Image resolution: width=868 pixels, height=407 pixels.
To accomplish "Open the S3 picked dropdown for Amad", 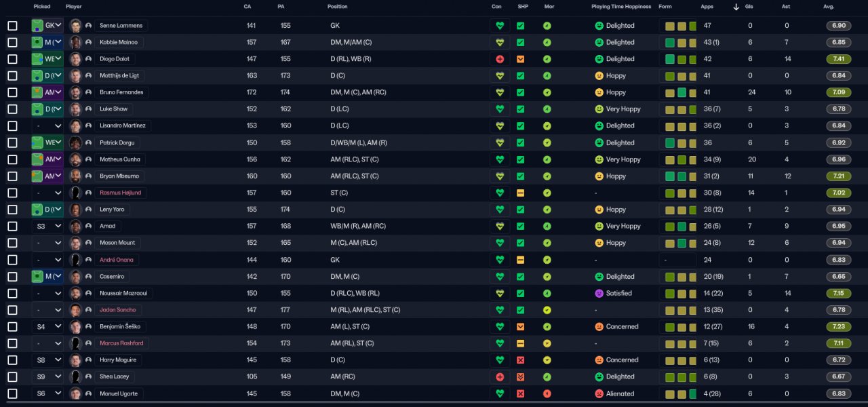I will tap(47, 226).
